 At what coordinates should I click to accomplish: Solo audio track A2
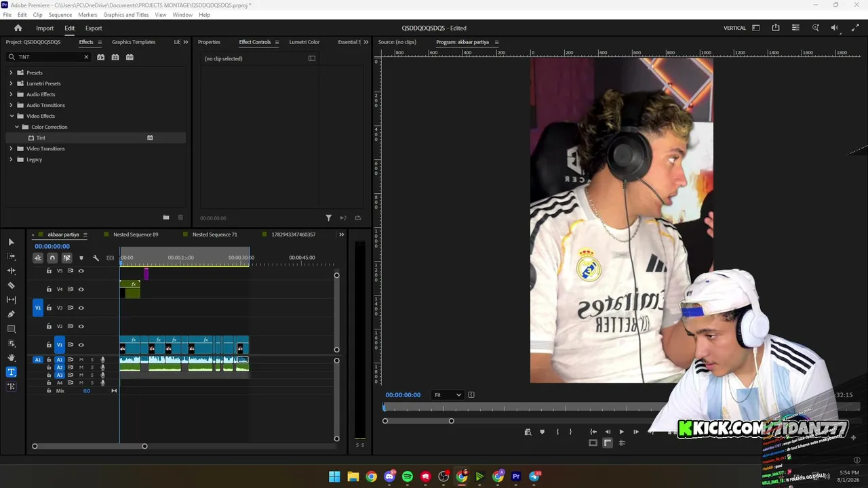[x=92, y=367]
